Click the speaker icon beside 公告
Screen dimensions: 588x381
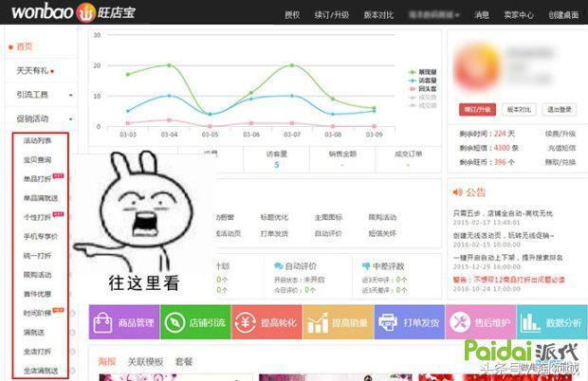457,192
